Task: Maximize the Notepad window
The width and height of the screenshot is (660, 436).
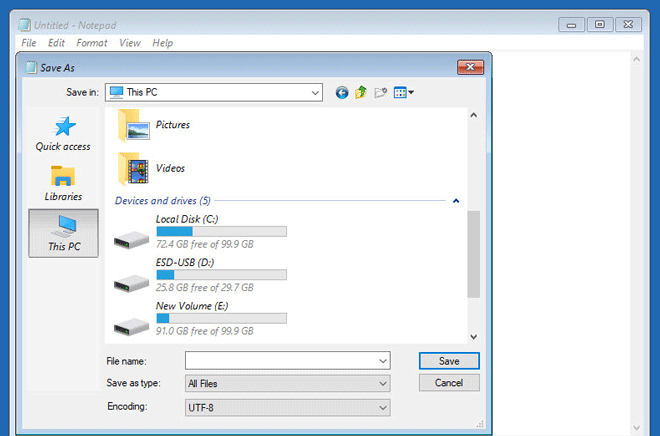Action: coord(600,24)
